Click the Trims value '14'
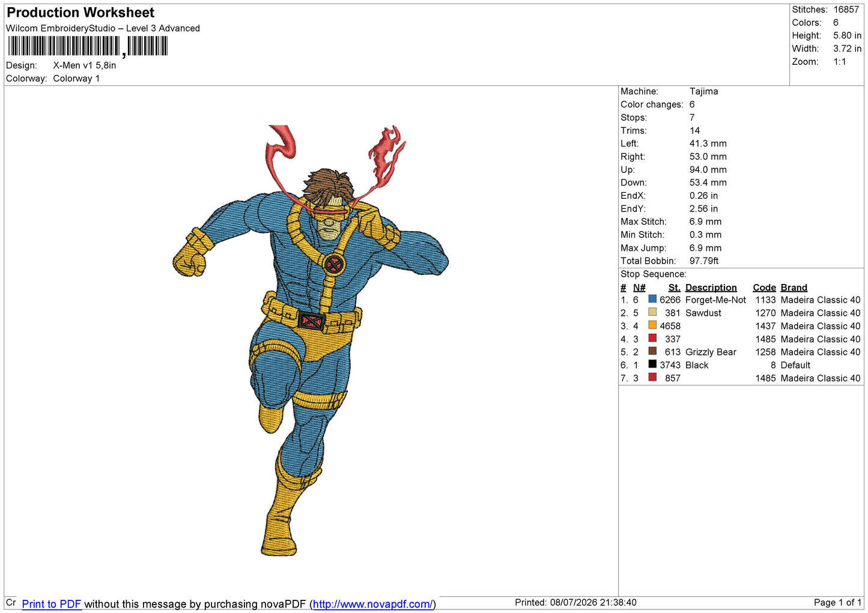Image resolution: width=868 pixels, height=613 pixels. [694, 130]
